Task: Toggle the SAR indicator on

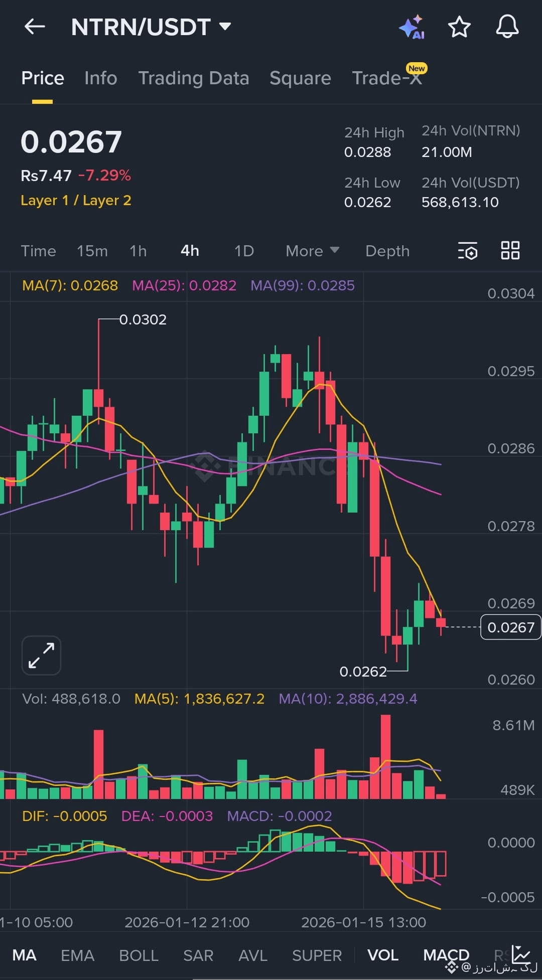Action: pos(198,954)
